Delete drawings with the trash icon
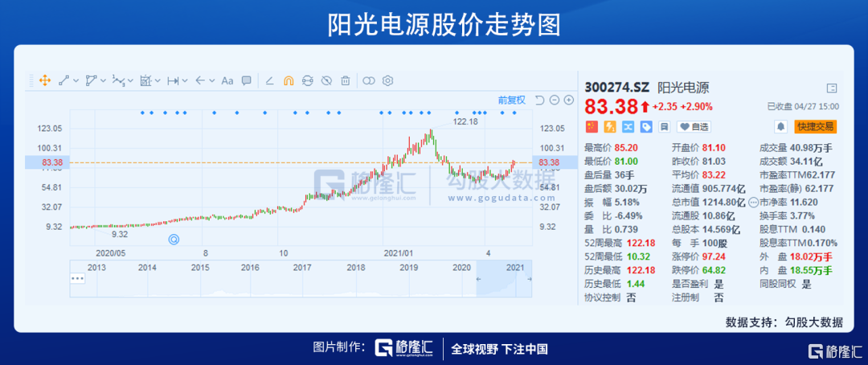The width and height of the screenshot is (868, 365). coord(345,81)
